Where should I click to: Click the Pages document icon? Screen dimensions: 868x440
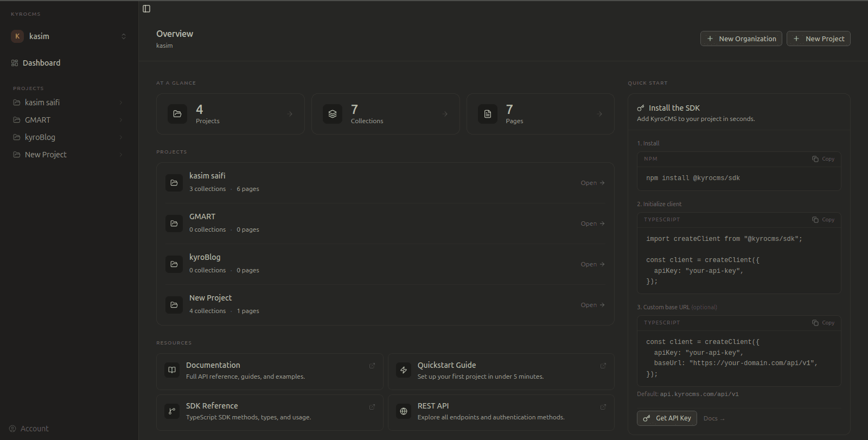click(488, 114)
